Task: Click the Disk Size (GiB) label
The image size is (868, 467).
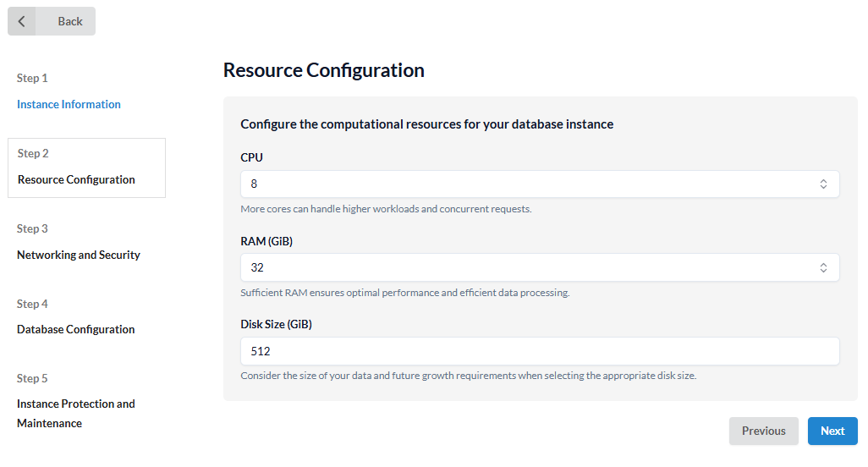Action: coord(282,324)
